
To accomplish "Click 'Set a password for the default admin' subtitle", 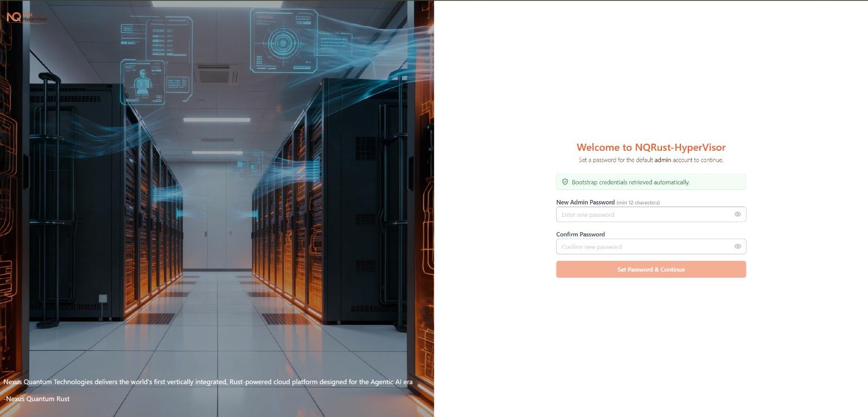I will click(651, 160).
